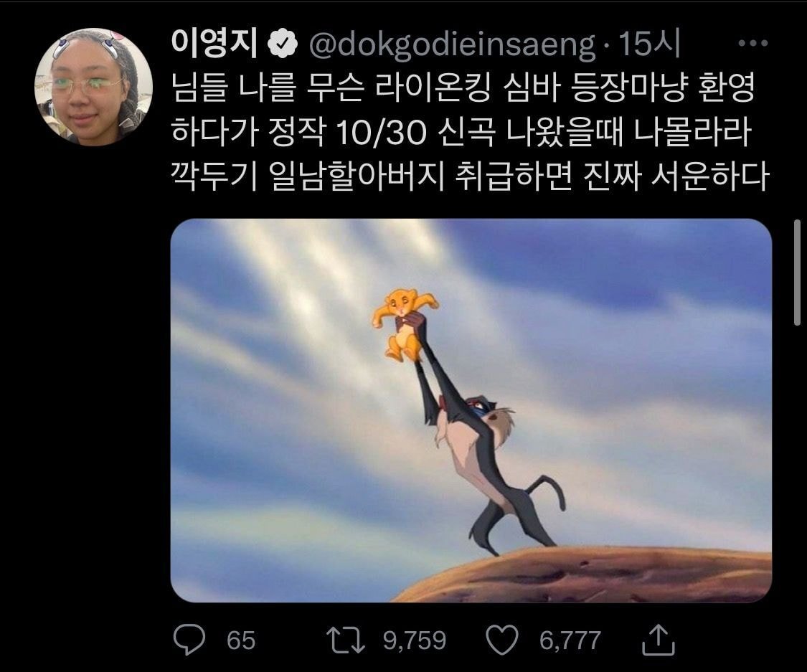Open the three-dot more options menu

pyautogui.click(x=753, y=43)
